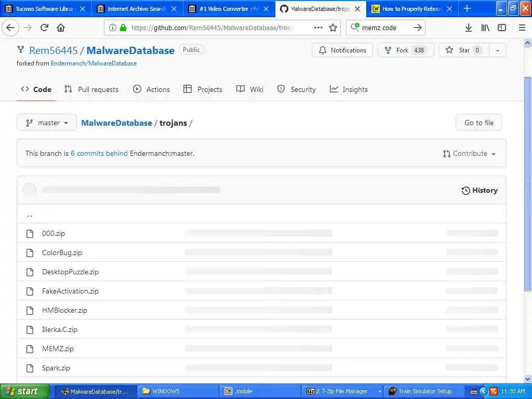Open Illerka.C.zip file
This screenshot has height=399, width=532.
coord(59,329)
